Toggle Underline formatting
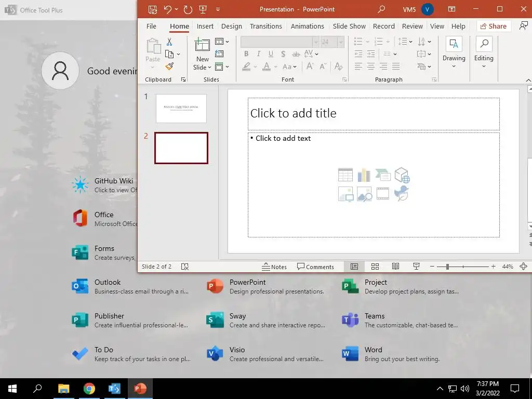Image resolution: width=532 pixels, height=399 pixels. [271, 54]
